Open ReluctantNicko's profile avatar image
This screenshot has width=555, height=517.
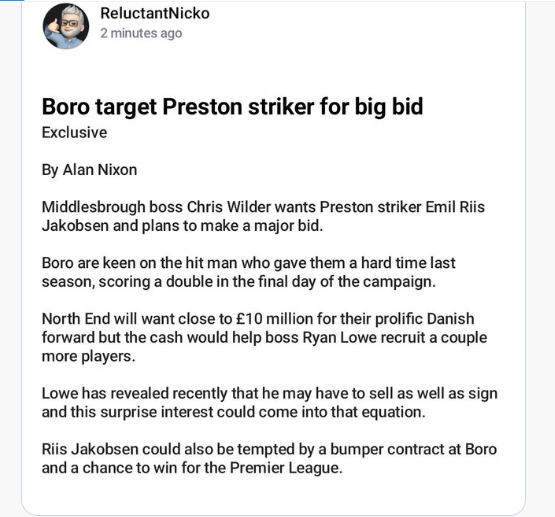[66, 26]
